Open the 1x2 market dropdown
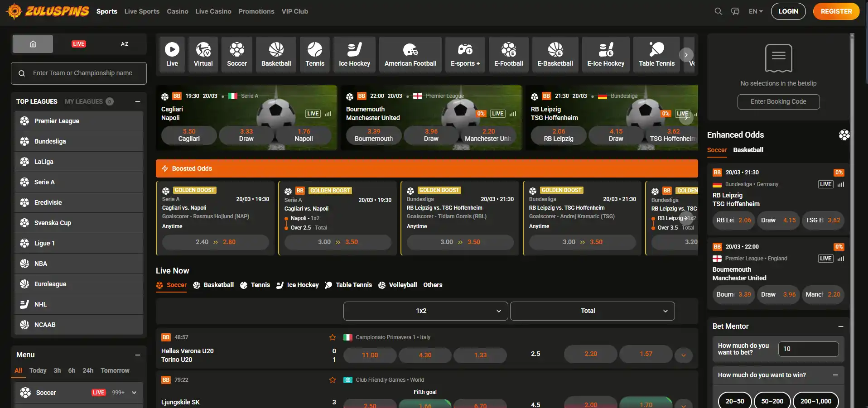868x408 pixels. point(425,311)
